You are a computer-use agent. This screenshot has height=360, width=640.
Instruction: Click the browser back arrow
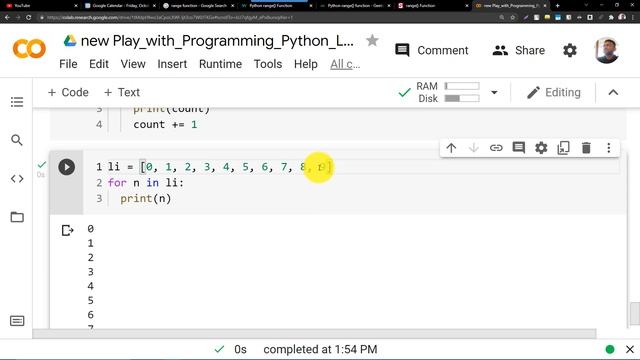[x=7, y=18]
